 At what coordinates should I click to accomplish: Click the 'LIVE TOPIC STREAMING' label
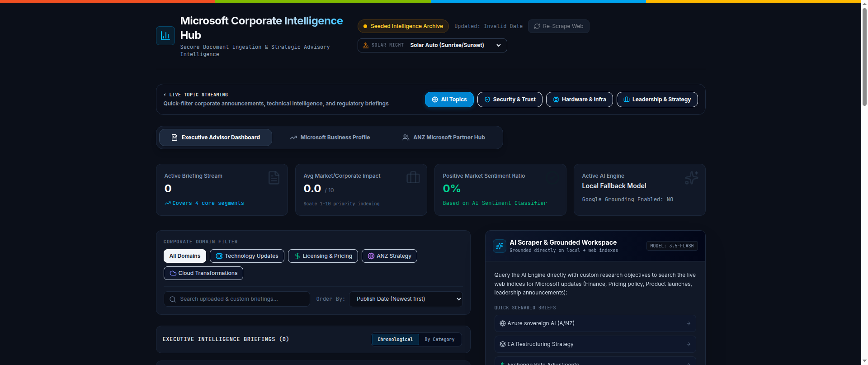coord(198,95)
